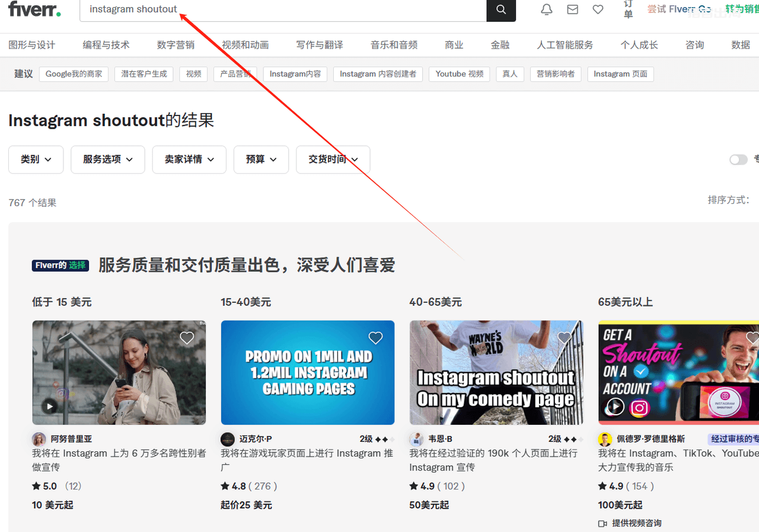759x532 pixels.
Task: Click 佩德罗·罗德里格斯 seller avatar
Action: 605,439
